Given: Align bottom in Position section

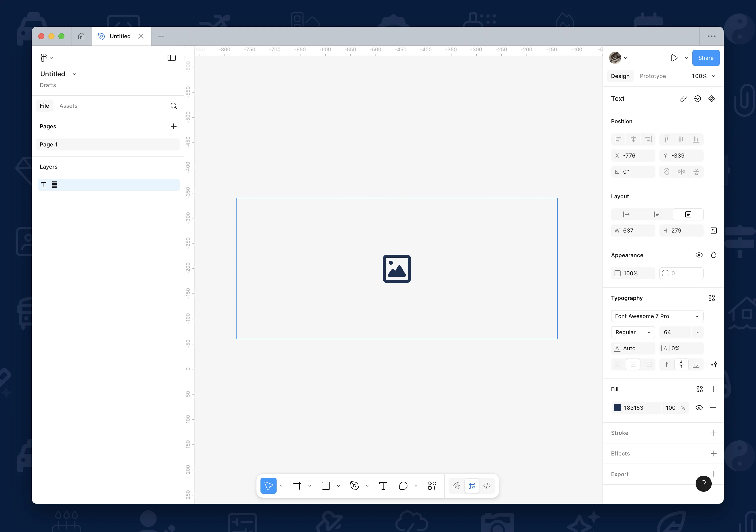Looking at the screenshot, I should pyautogui.click(x=696, y=139).
